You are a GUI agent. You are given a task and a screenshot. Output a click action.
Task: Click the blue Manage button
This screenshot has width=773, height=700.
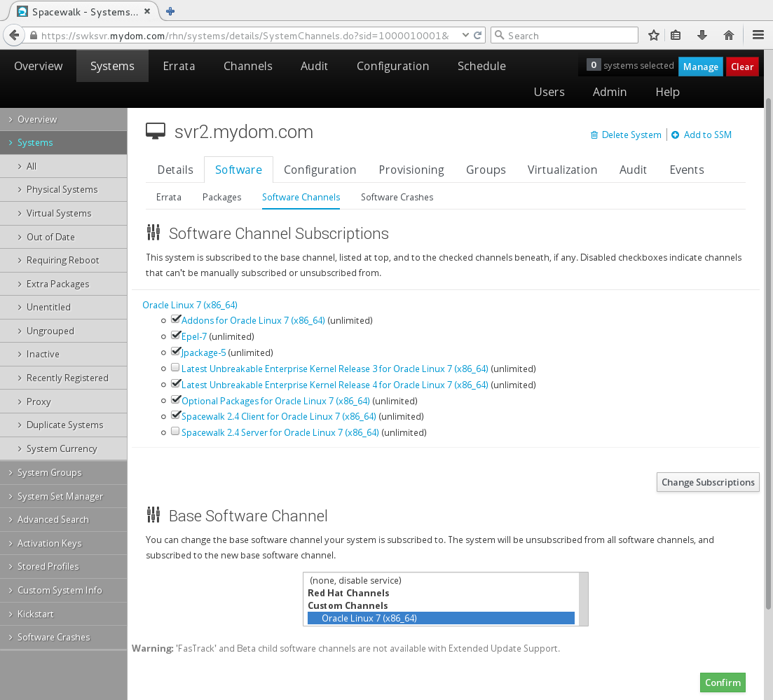(x=701, y=67)
